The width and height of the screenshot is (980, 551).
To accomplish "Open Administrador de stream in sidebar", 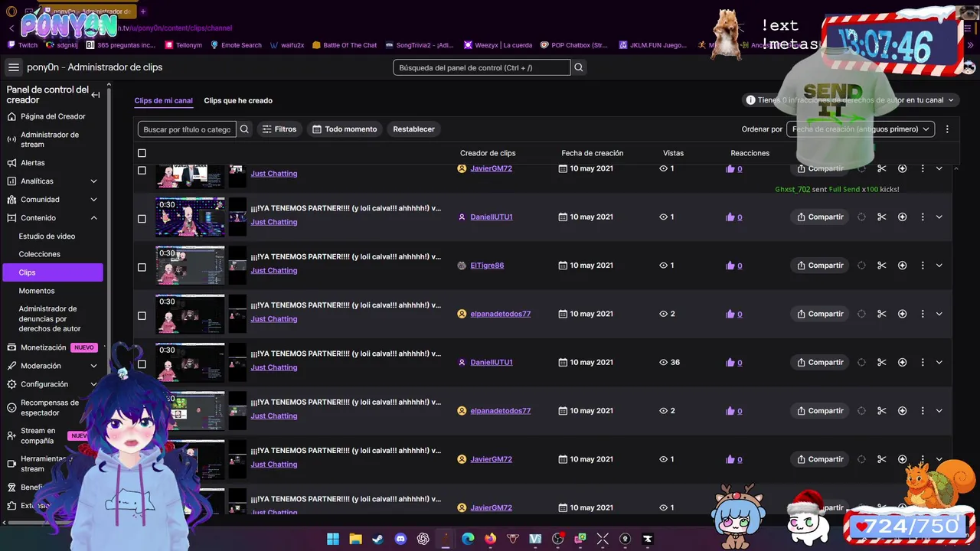I will tap(50, 139).
